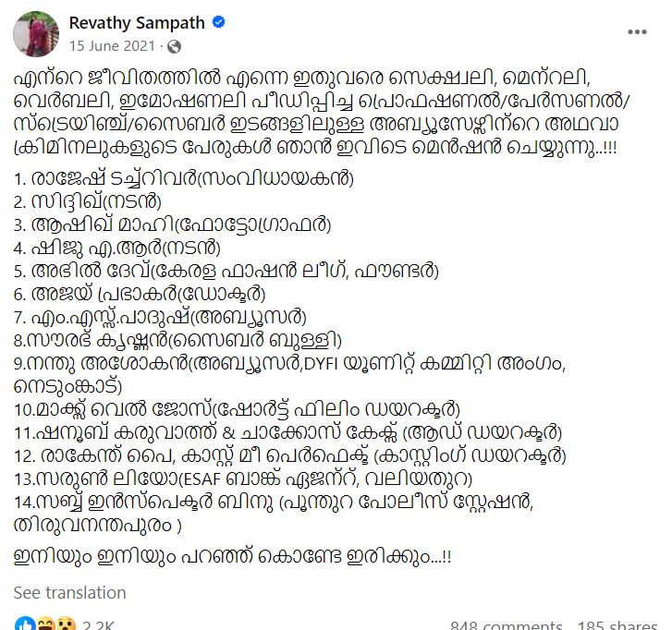Click the surprised Wow reaction emoji
The width and height of the screenshot is (672, 630).
point(63,624)
